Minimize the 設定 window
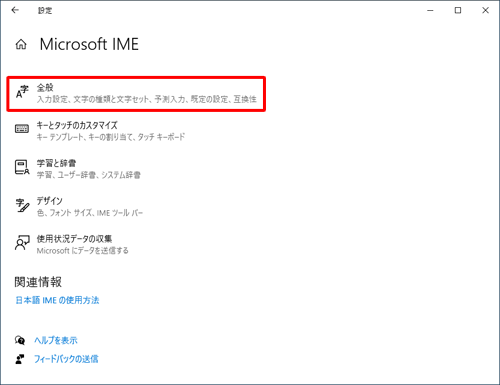The width and height of the screenshot is (500, 385). pos(430,10)
